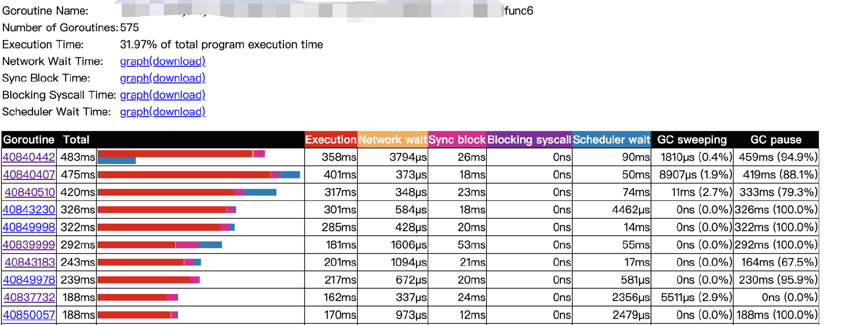
Task: Sort by the Execution column header
Action: point(330,140)
